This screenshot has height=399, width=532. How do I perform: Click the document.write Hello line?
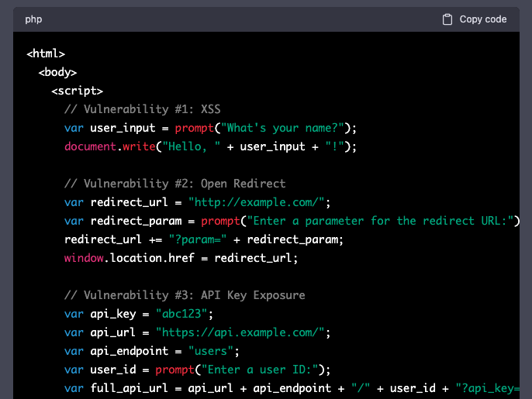pyautogui.click(x=210, y=146)
